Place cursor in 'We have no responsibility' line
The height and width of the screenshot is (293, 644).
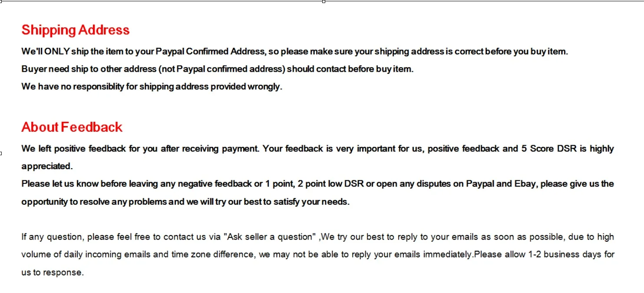click(x=152, y=86)
